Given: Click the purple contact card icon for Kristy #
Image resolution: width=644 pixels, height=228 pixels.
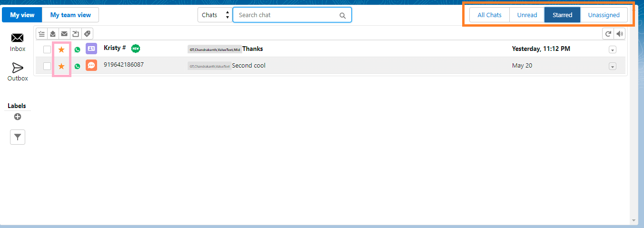Looking at the screenshot, I should (x=91, y=49).
